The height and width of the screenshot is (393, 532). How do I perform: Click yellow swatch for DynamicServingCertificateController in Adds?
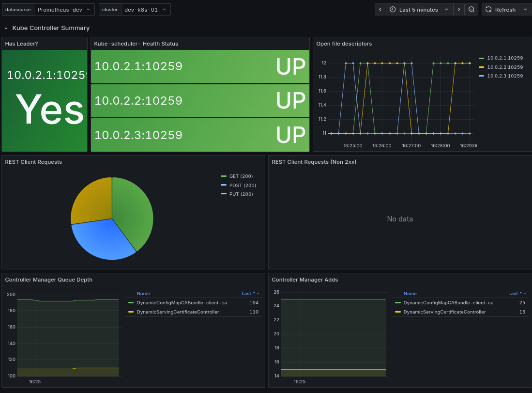(397, 312)
